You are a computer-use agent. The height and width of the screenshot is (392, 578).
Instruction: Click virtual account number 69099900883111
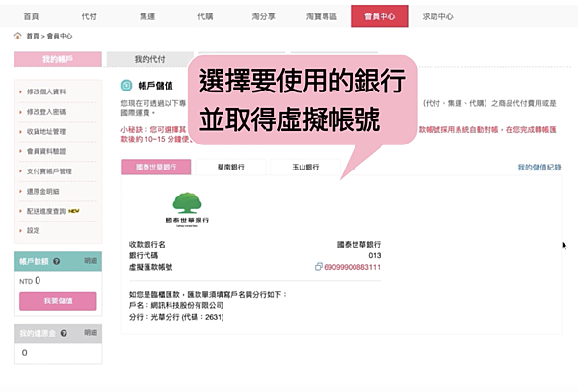click(352, 267)
